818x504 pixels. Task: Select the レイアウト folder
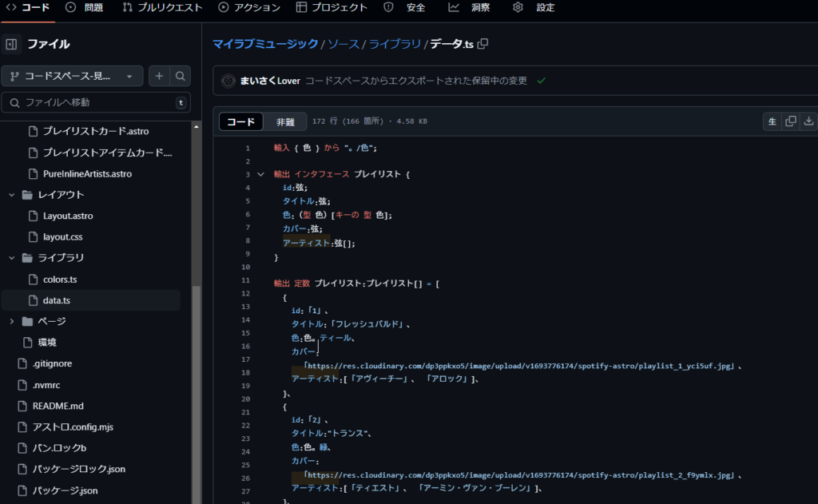61,195
